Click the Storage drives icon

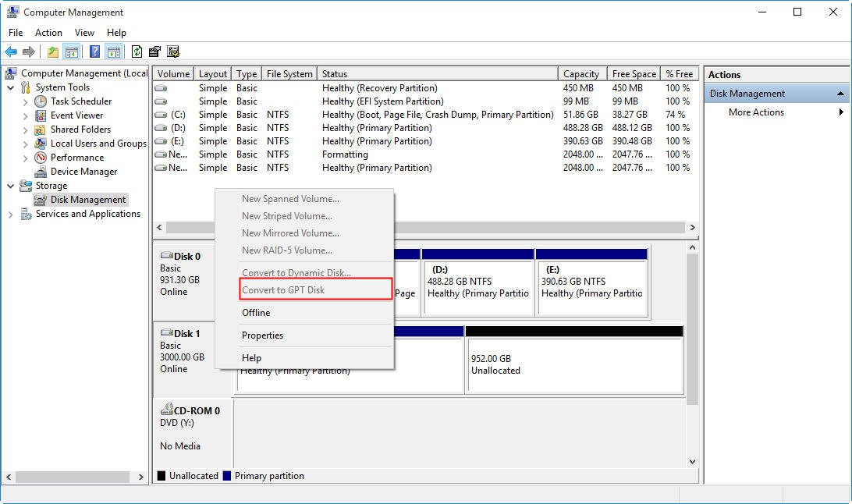point(26,186)
